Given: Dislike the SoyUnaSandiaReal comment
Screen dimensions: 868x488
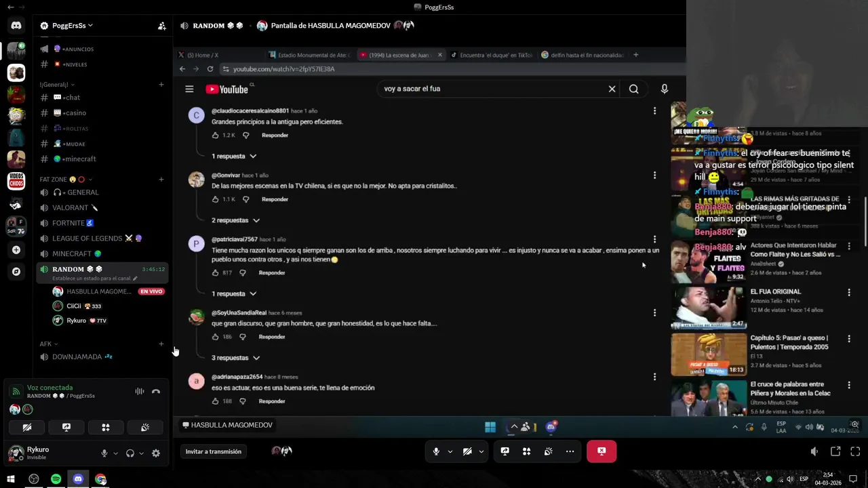Looking at the screenshot, I should pyautogui.click(x=243, y=337).
